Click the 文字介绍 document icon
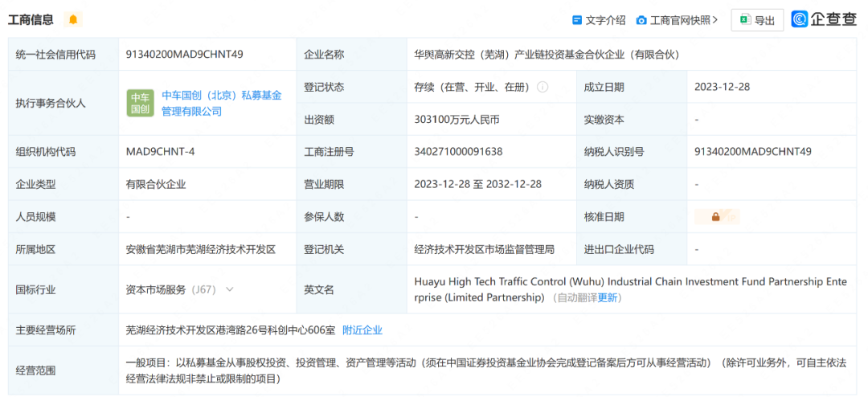This screenshot has width=868, height=397. point(577,20)
